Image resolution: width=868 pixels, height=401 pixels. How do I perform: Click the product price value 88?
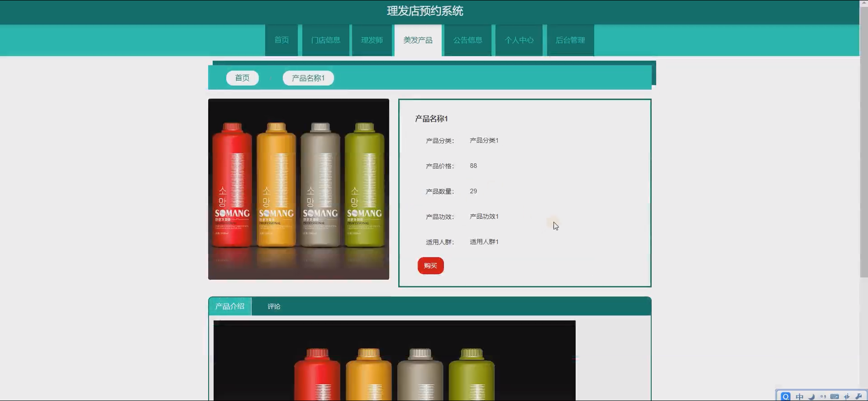[473, 166]
